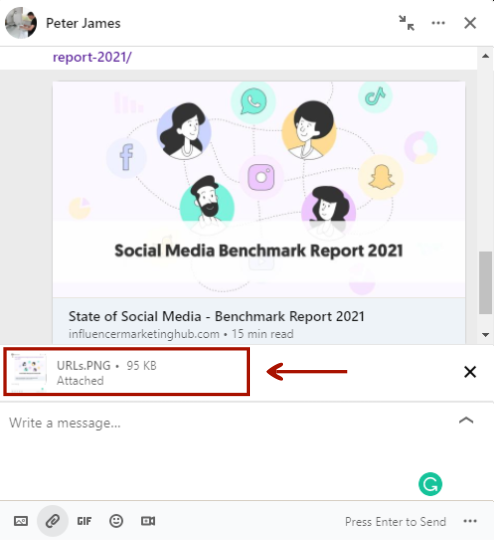
Task: Open the URLs.PNG attachment thumbnail
Action: click(28, 371)
